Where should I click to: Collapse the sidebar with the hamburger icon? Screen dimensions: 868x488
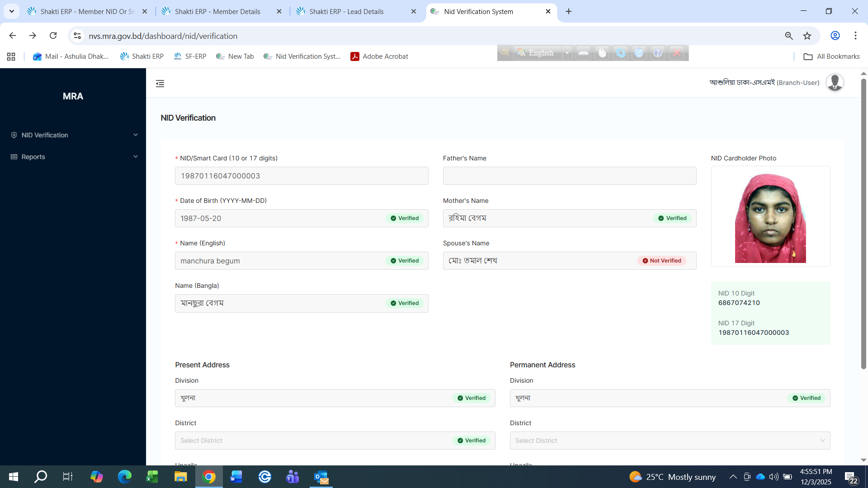pyautogui.click(x=160, y=84)
